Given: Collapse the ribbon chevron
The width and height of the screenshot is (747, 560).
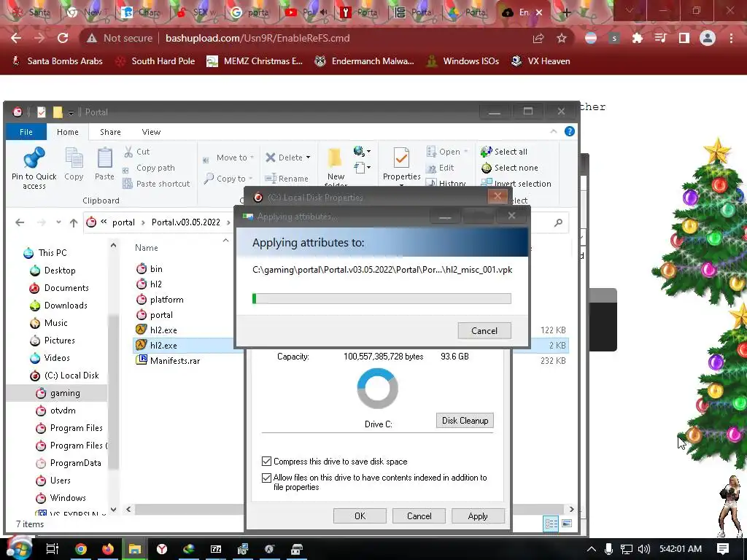Looking at the screenshot, I should (553, 131).
